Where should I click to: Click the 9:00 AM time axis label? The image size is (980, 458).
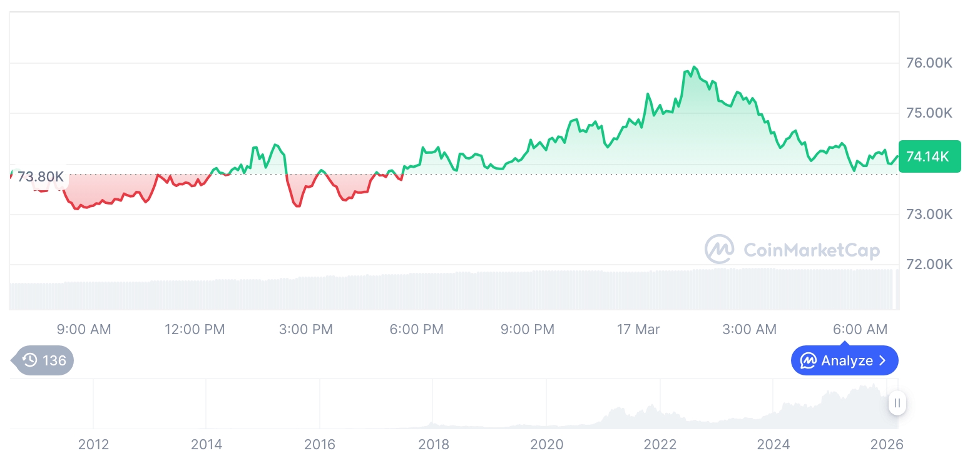[x=84, y=329]
